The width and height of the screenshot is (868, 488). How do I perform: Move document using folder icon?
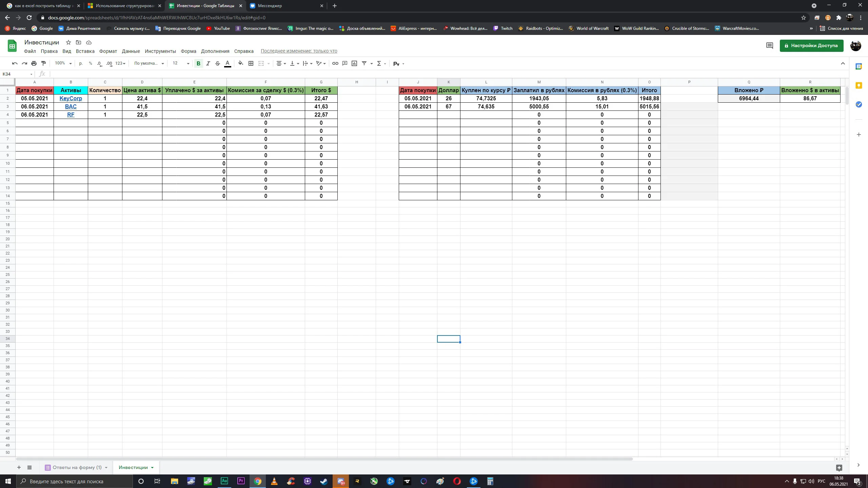pos(79,42)
